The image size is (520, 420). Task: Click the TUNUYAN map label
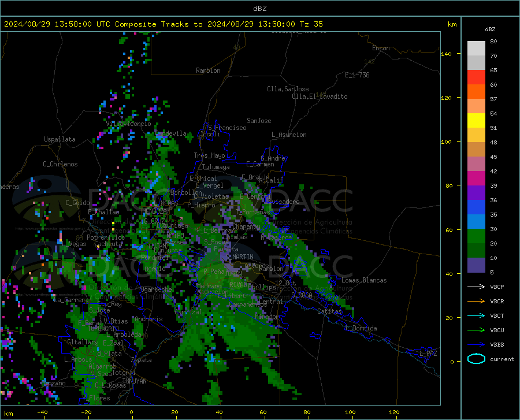point(134,381)
